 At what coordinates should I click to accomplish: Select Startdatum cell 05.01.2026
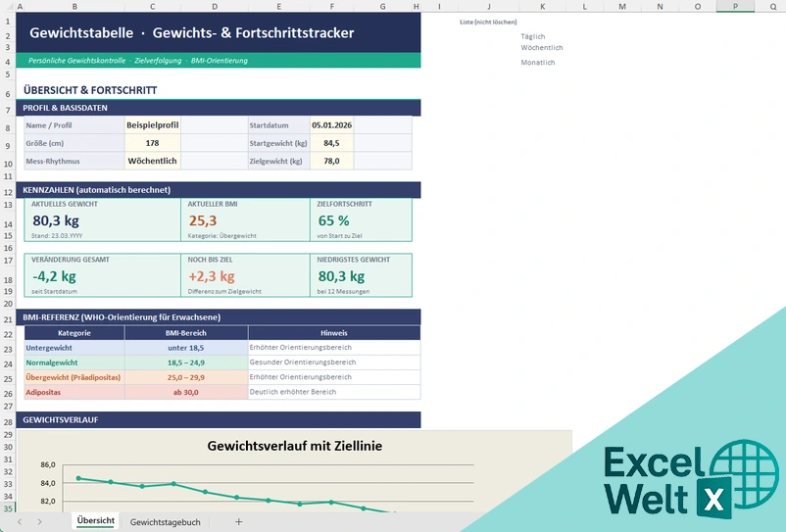click(x=331, y=125)
